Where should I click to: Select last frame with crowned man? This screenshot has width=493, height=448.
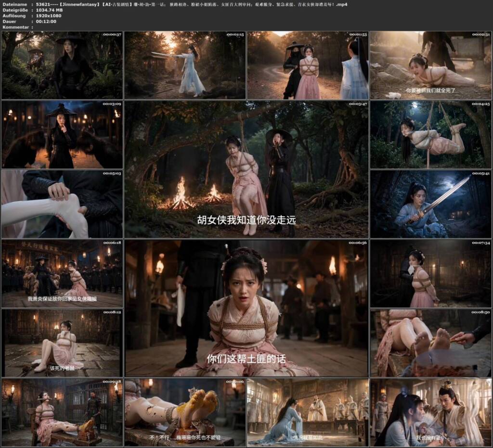(x=431, y=412)
